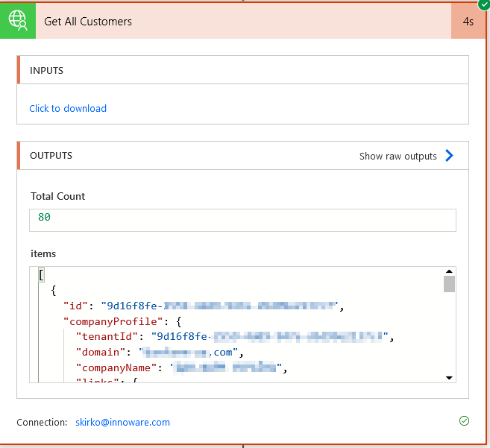
Task: Click the INPUTS section header
Action: pyautogui.click(x=243, y=70)
